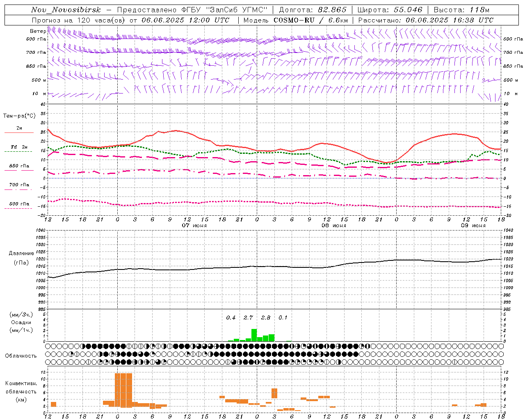Image resolution: width=525 pixels, height=420 pixels.
Task: Click the 0.1 precipitation total
Action: [x=283, y=318]
